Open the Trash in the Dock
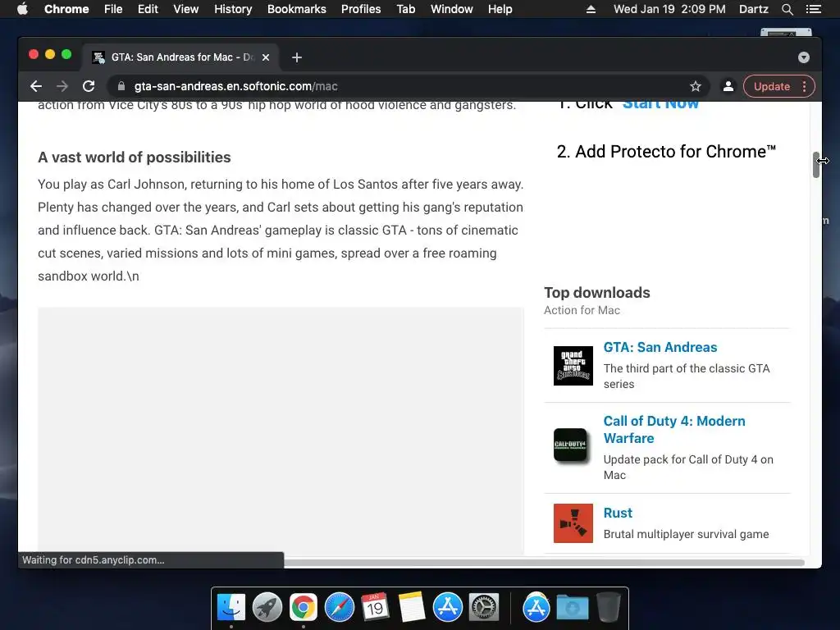Image resolution: width=840 pixels, height=630 pixels. coord(609,608)
